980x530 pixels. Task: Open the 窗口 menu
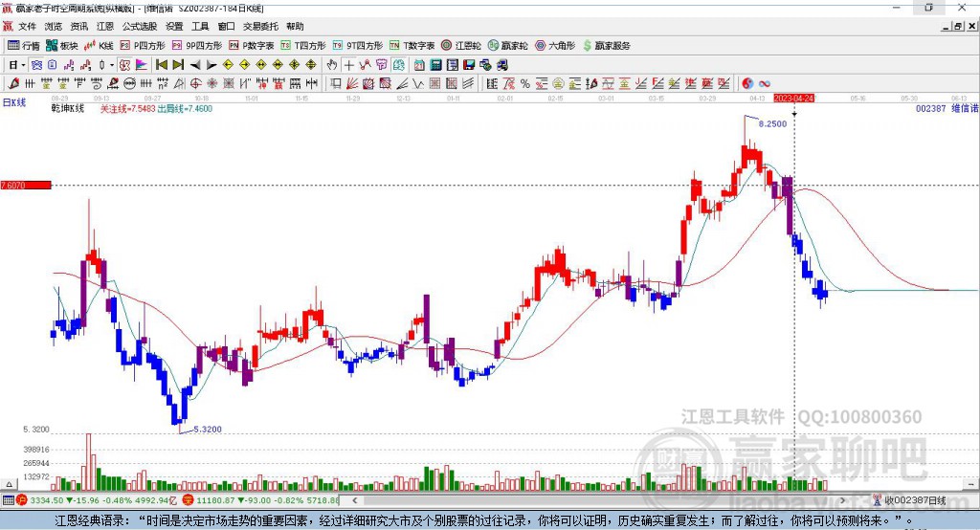pos(226,26)
